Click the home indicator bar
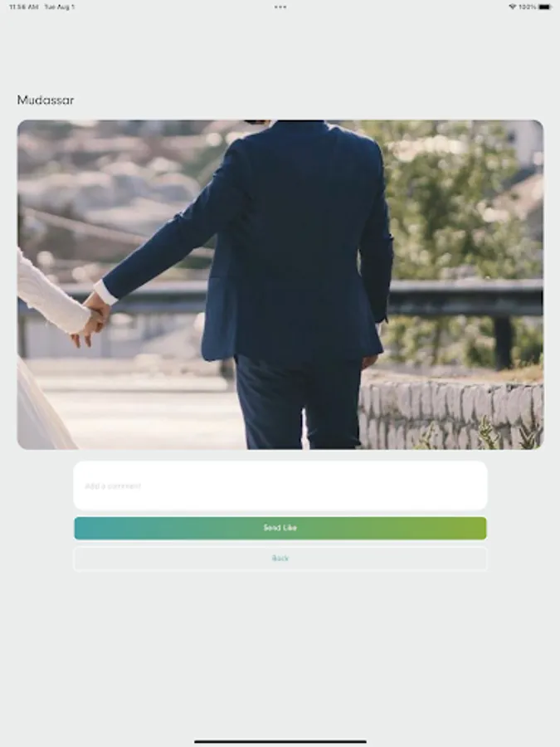This screenshot has width=560, height=747. point(280,741)
